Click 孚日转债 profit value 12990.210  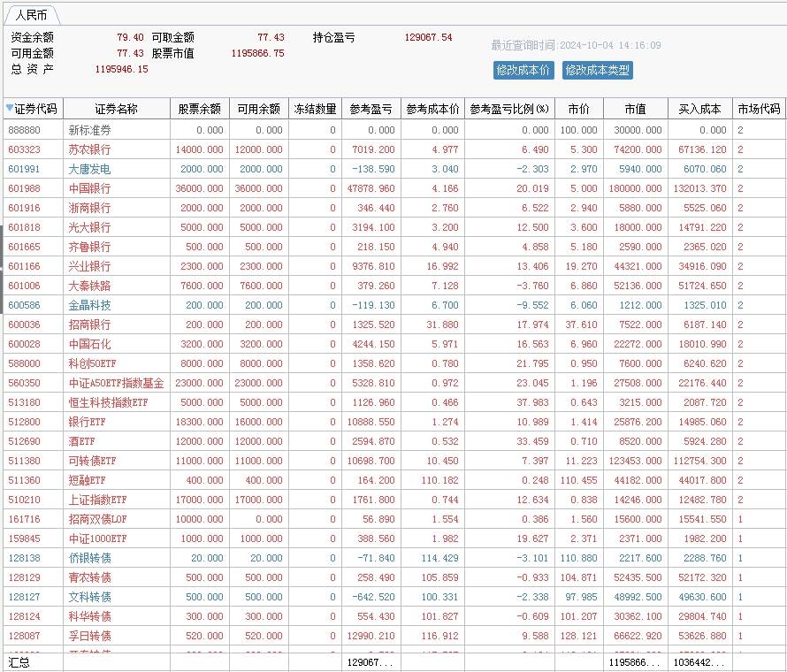coord(371,636)
